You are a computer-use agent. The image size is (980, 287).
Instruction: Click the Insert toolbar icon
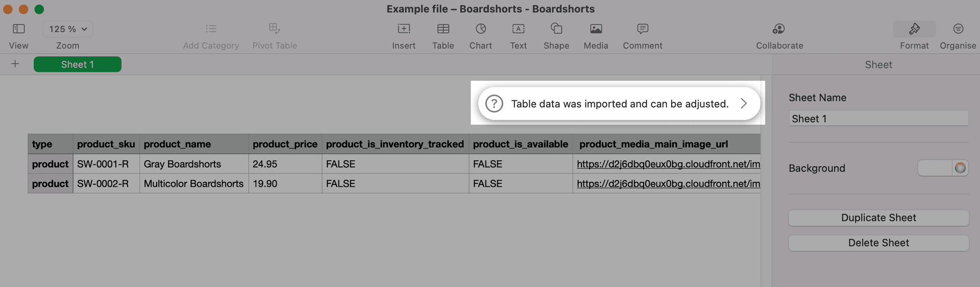pyautogui.click(x=404, y=29)
